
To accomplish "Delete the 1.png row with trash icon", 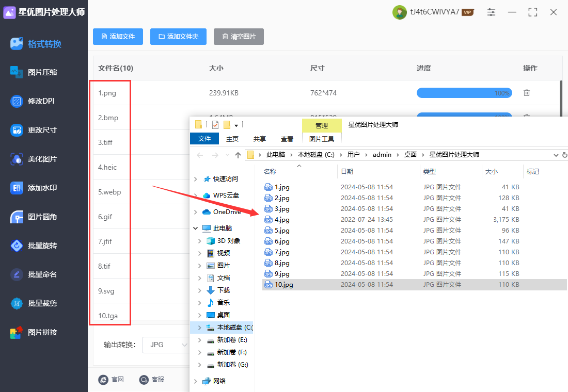I will tap(527, 93).
